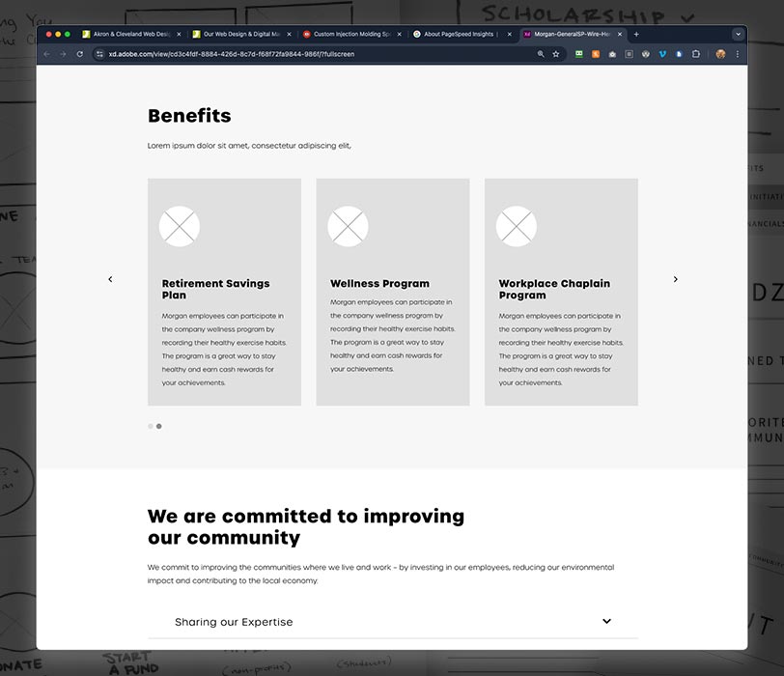The width and height of the screenshot is (784, 676).
Task: Click the Wellness Program placeholder image
Action: coord(348,227)
